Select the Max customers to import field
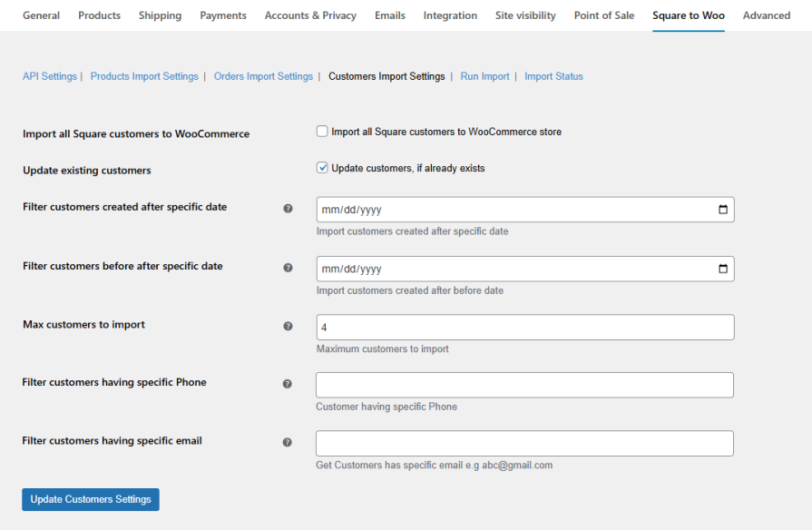This screenshot has width=812, height=530. pyautogui.click(x=524, y=327)
